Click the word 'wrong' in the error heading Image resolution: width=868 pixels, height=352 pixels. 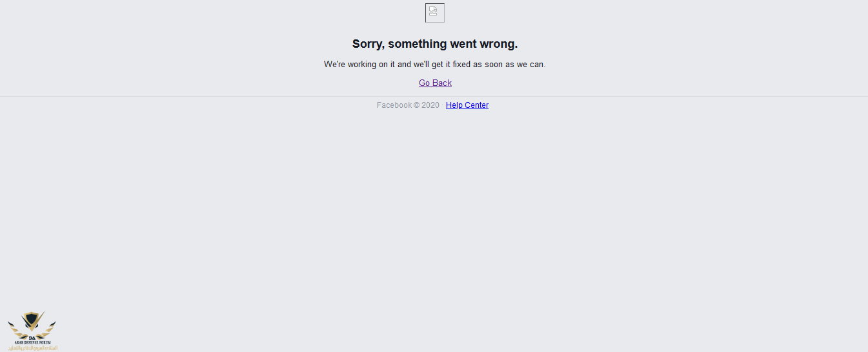(x=498, y=44)
